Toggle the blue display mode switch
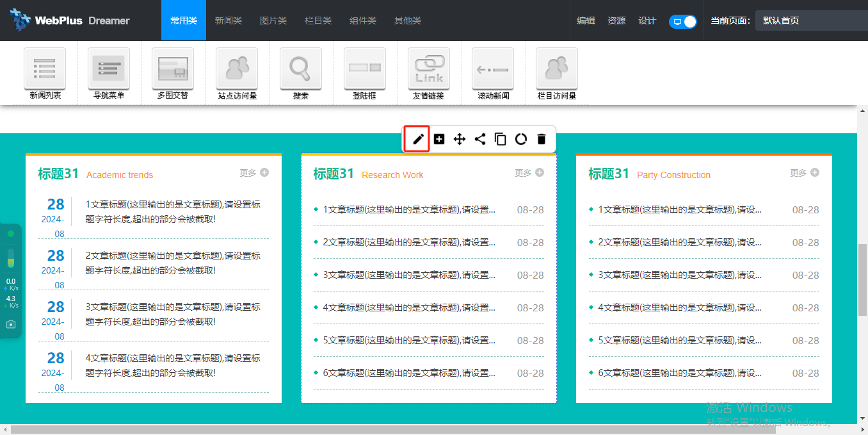Screen dimensions: 868x435 682,21
